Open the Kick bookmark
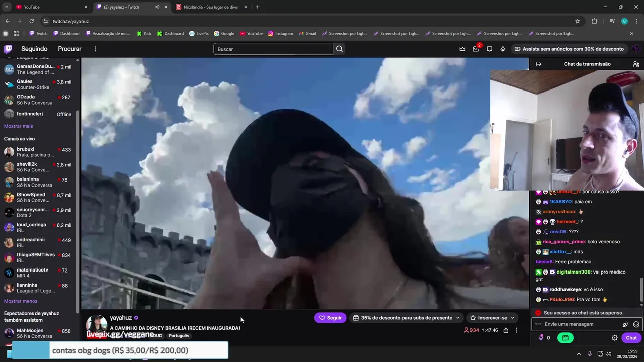The height and width of the screenshot is (362, 644). coord(144,34)
